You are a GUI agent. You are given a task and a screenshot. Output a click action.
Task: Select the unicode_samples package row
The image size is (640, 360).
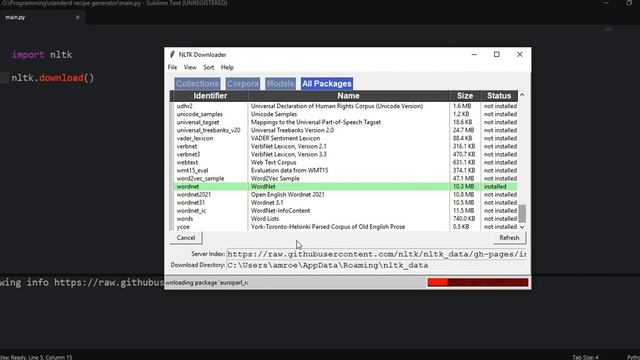click(x=345, y=114)
